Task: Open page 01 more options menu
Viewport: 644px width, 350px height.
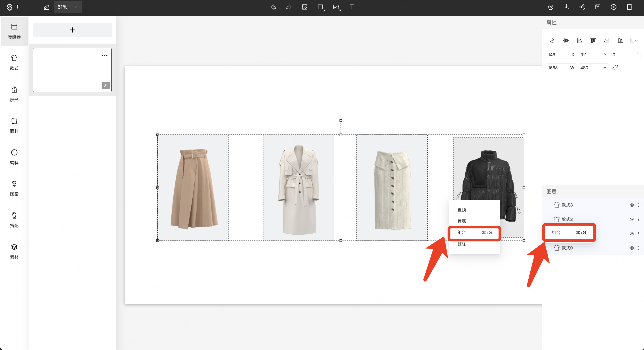Action: pyautogui.click(x=104, y=55)
